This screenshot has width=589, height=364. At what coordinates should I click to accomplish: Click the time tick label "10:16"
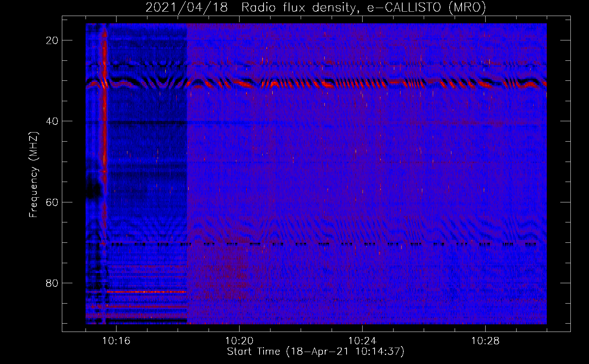coord(116,341)
